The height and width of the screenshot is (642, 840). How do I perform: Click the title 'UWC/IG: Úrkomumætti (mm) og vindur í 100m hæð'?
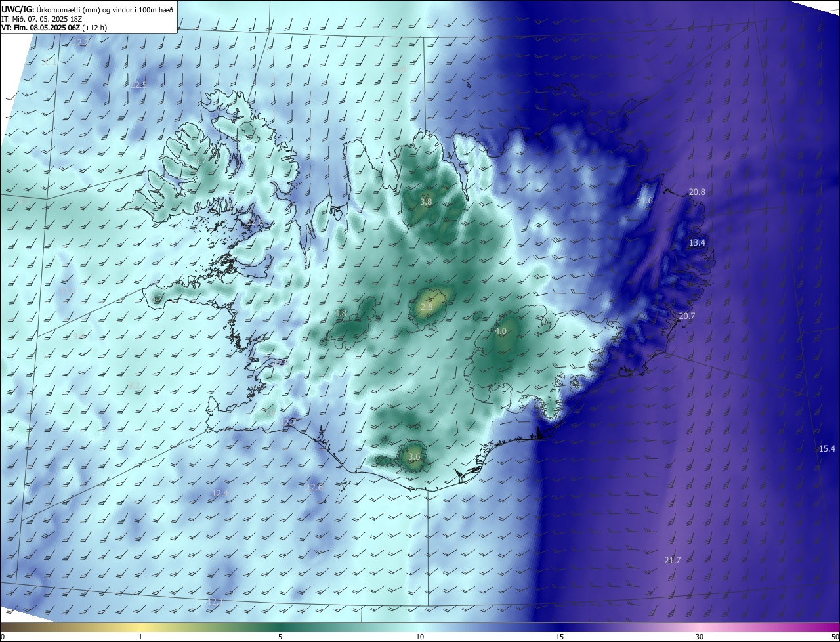click(88, 9)
